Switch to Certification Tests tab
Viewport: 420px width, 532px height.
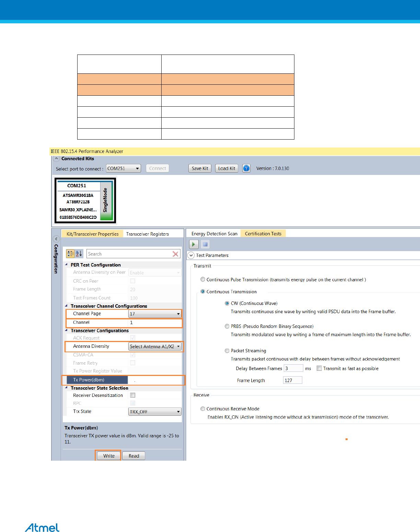[263, 234]
